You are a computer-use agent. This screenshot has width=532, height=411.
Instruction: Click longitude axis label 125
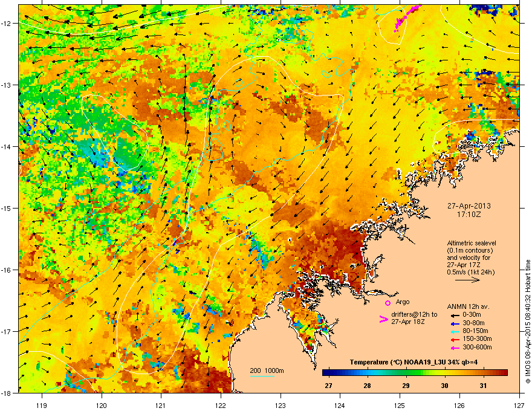[400, 405]
